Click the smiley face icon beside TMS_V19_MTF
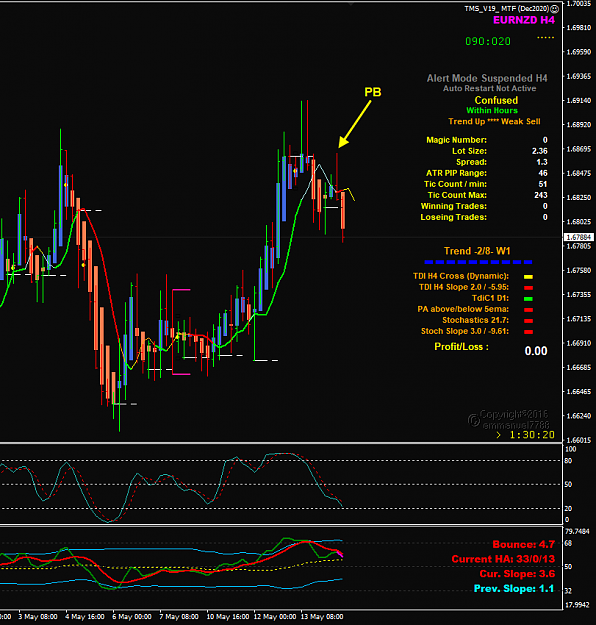The image size is (596, 625). tap(555, 8)
